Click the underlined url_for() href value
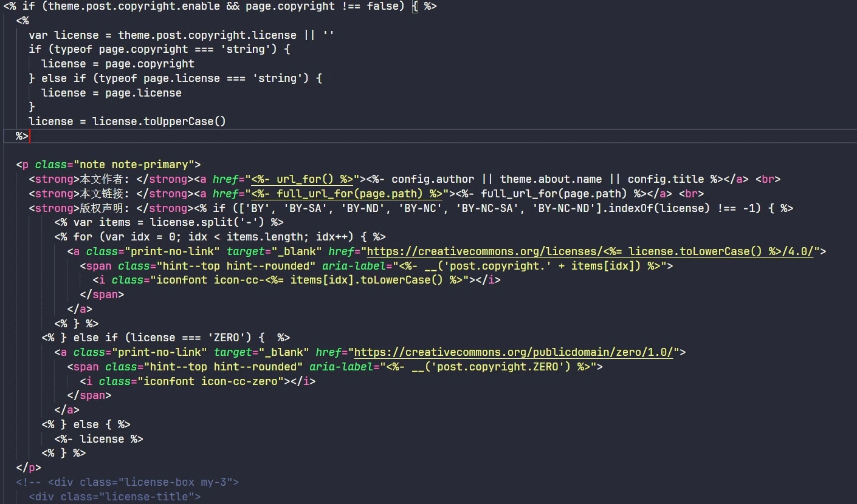The width and height of the screenshot is (857, 504). tap(302, 179)
